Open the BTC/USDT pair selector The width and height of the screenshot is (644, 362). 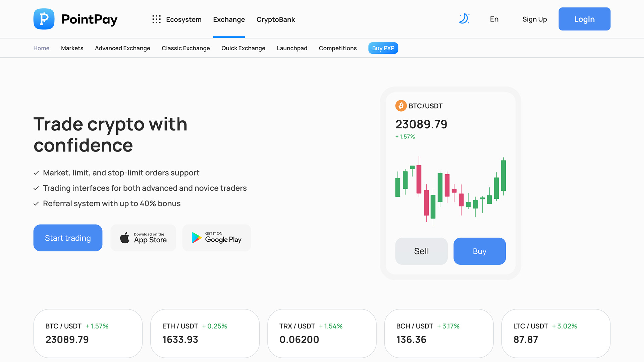[x=426, y=106]
